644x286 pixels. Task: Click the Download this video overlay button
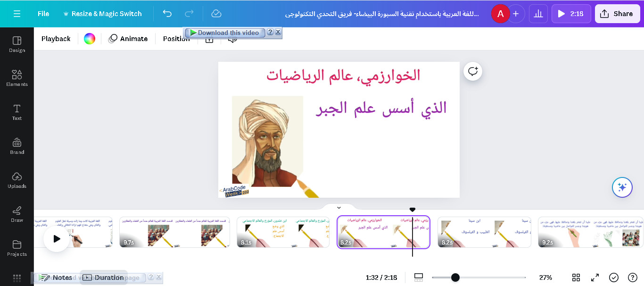click(225, 33)
